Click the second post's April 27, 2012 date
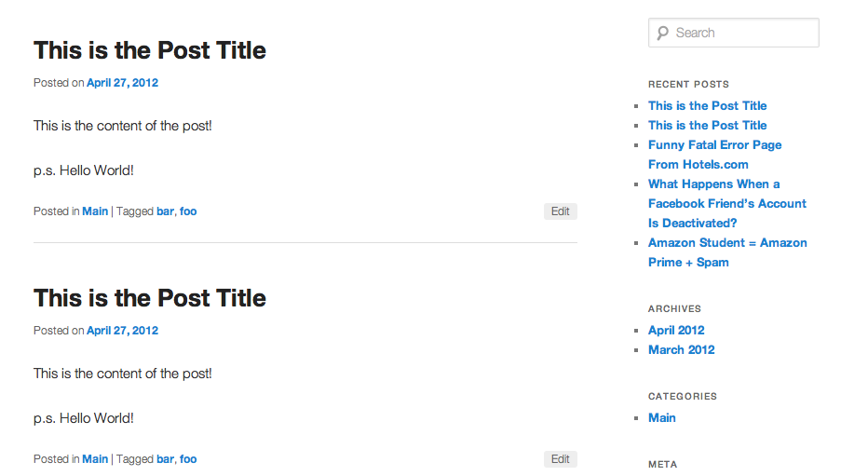Image resolution: width=868 pixels, height=476 pixels. pos(122,331)
